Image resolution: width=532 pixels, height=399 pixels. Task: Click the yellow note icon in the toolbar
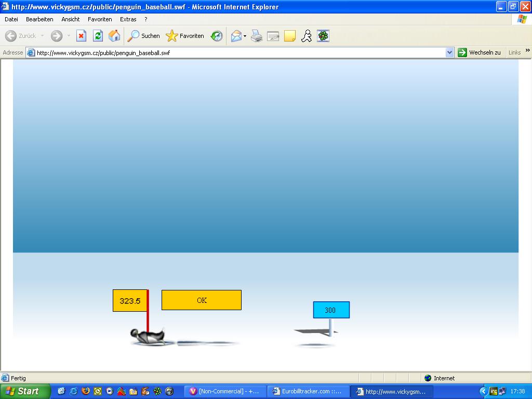click(290, 36)
